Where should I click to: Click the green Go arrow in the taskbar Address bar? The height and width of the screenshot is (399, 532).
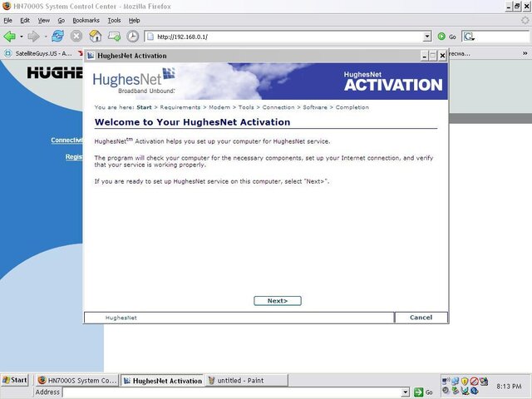[x=419, y=392]
